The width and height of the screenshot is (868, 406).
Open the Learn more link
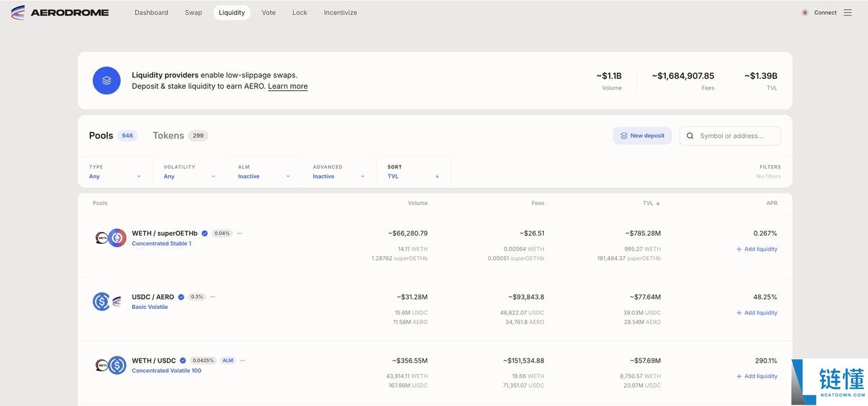[x=288, y=86]
